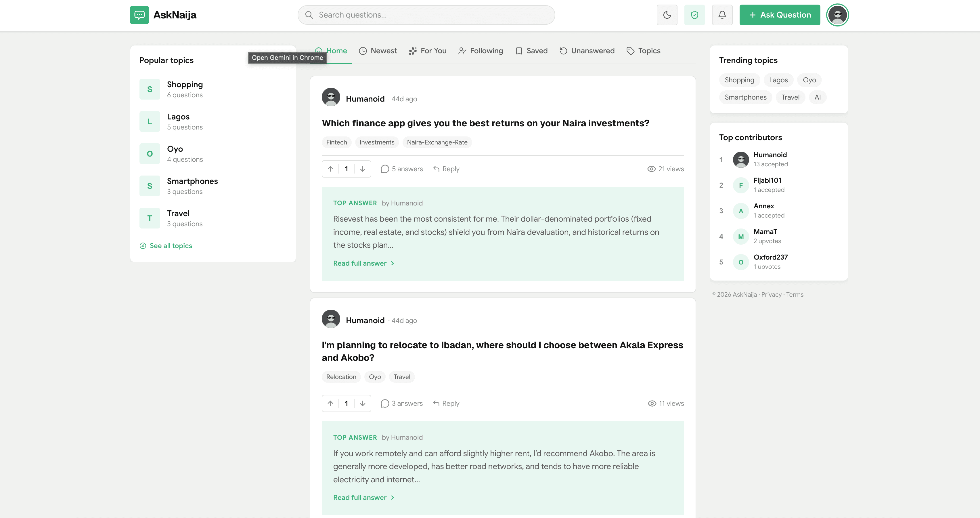Click the Ask Question button

pos(780,15)
